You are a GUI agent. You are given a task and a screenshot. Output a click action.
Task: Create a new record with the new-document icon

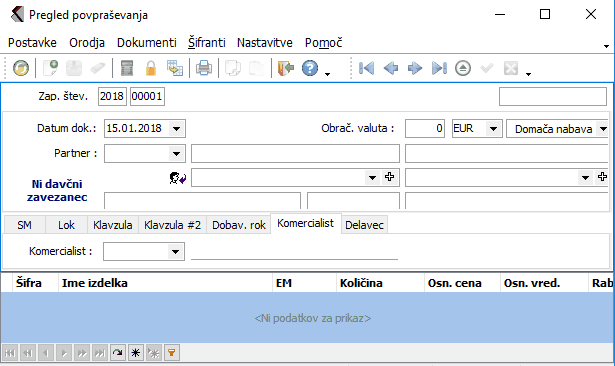(x=50, y=68)
